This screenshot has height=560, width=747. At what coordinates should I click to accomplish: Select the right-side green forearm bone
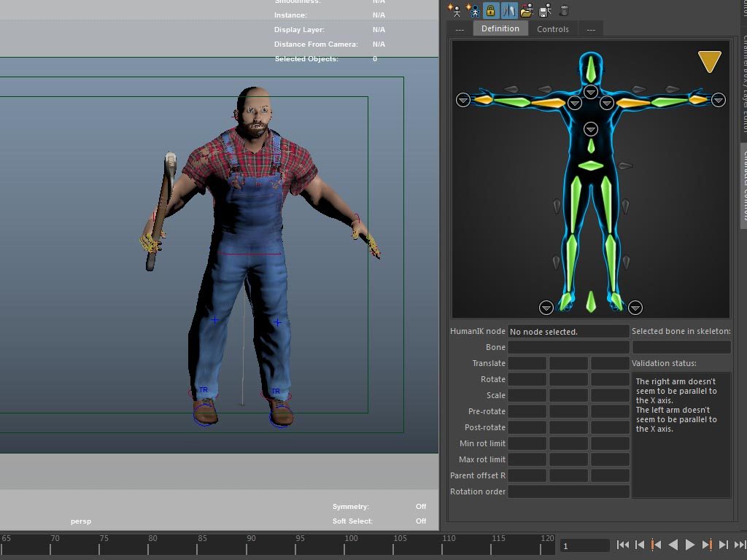670,101
